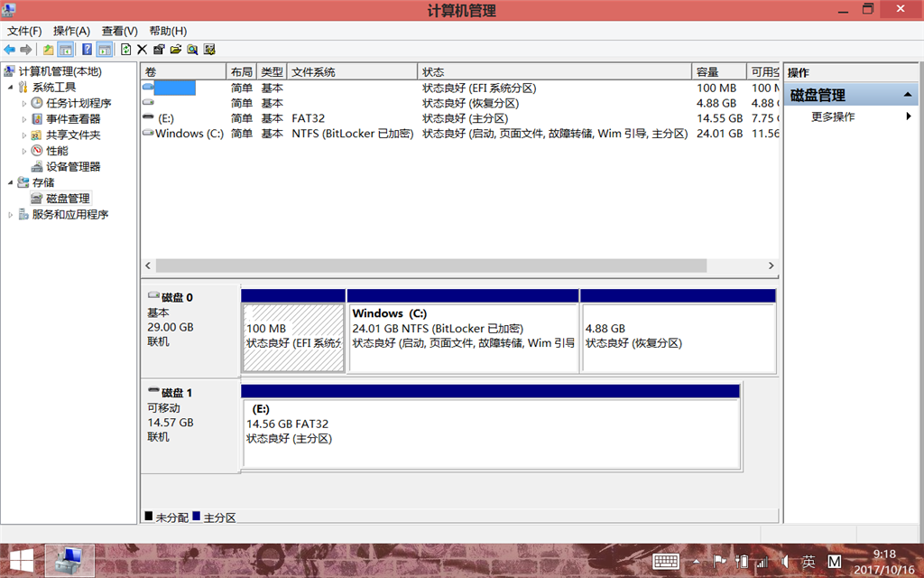
Task: Sort by 文件系统 column header
Action: coord(353,72)
